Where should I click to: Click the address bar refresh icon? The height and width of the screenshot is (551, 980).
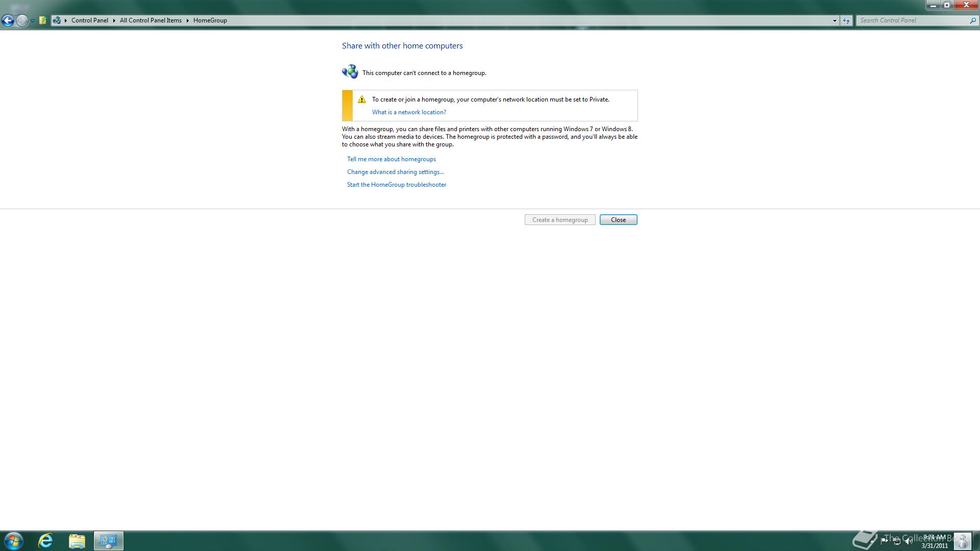point(846,21)
